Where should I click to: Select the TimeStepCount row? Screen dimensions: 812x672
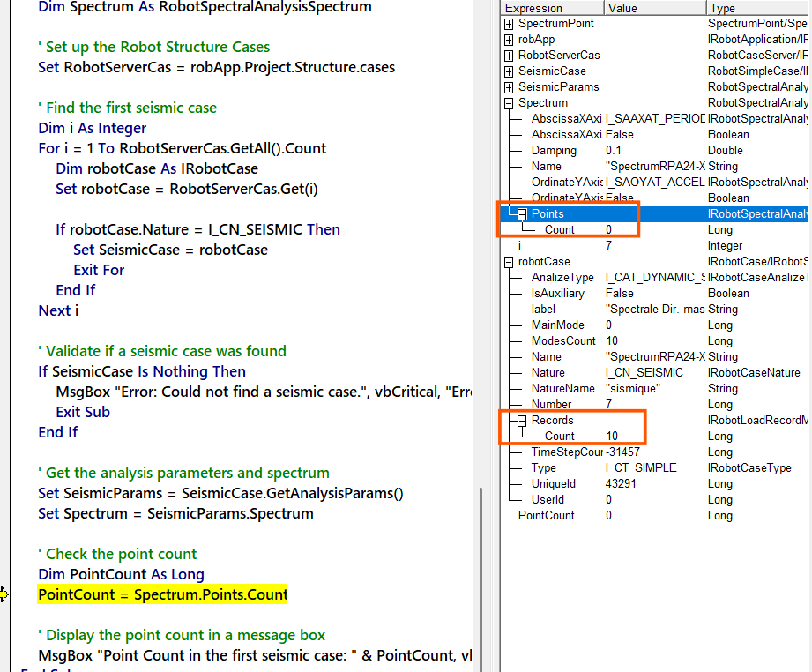[654, 452]
